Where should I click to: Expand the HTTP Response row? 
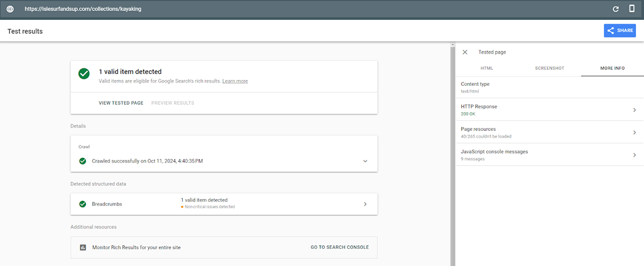pos(550,110)
